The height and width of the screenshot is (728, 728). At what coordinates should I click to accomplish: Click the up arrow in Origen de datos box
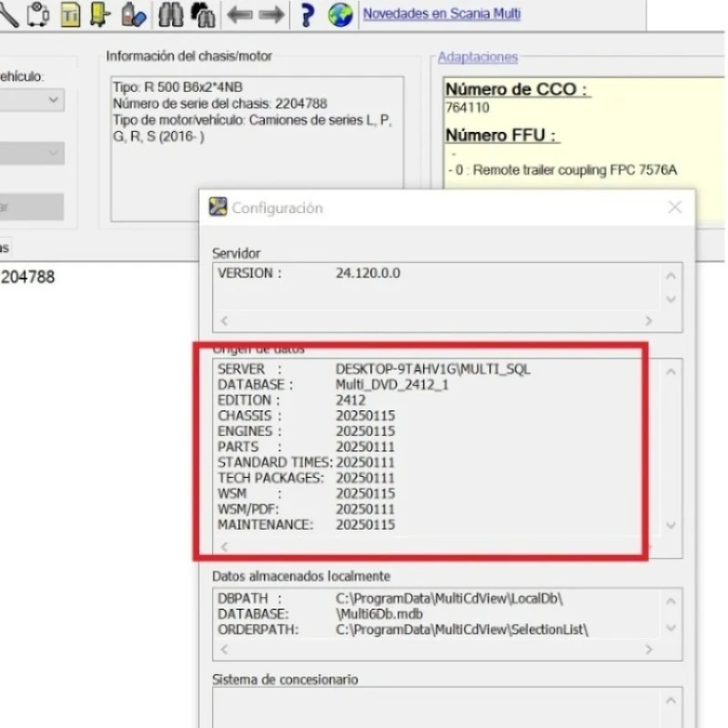click(x=671, y=372)
